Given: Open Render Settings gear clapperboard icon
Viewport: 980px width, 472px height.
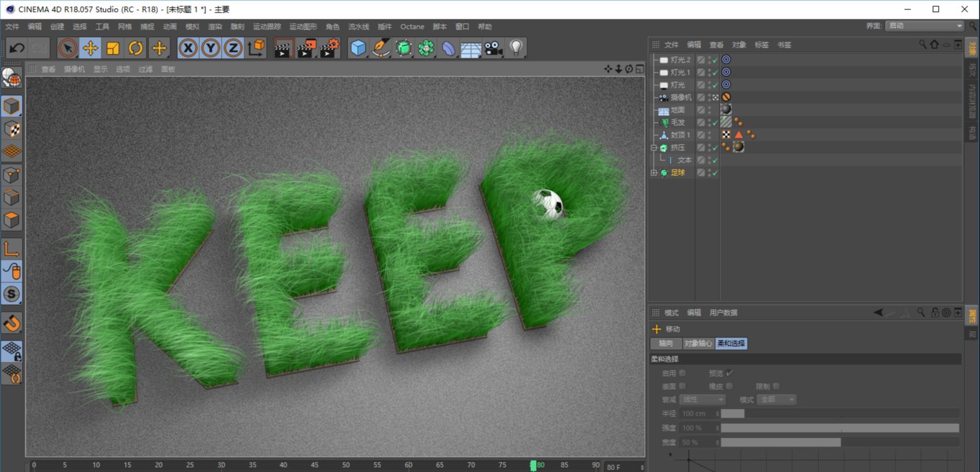Looking at the screenshot, I should click(x=329, y=48).
